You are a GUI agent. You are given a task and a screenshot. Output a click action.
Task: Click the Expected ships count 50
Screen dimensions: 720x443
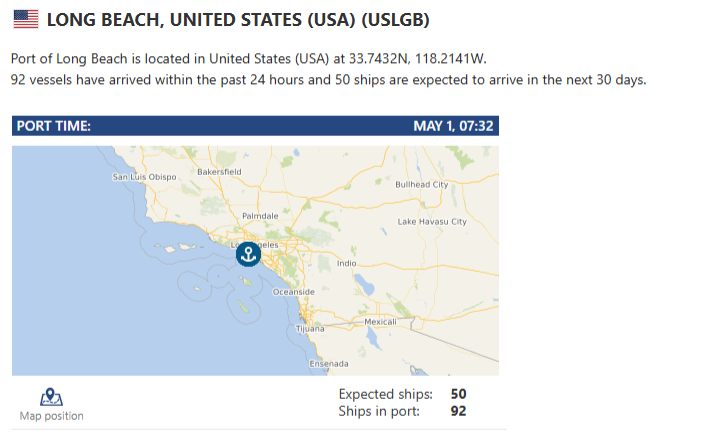pyautogui.click(x=458, y=394)
